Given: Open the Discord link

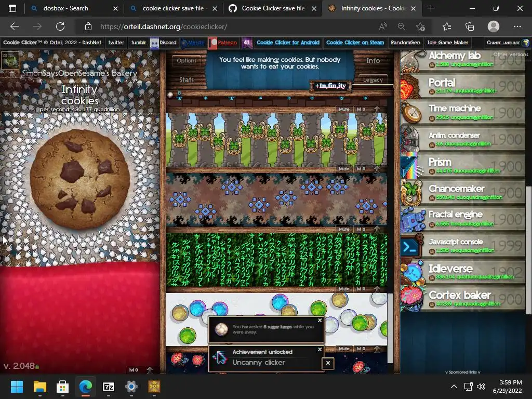Looking at the screenshot, I should (x=168, y=43).
